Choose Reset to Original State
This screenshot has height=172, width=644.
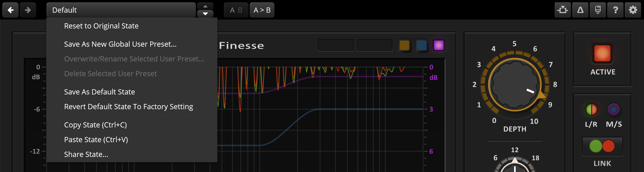coord(132,26)
